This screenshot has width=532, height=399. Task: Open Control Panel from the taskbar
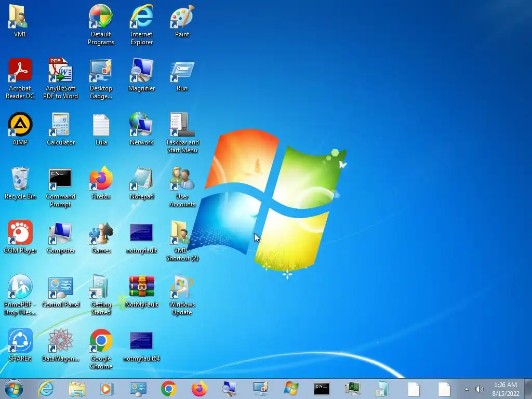point(138,389)
